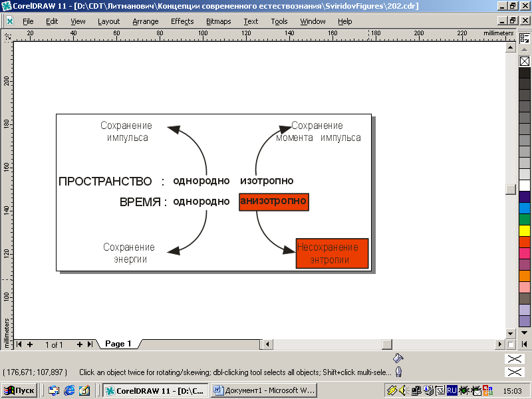Click the RU language indicator in tray

(452, 390)
